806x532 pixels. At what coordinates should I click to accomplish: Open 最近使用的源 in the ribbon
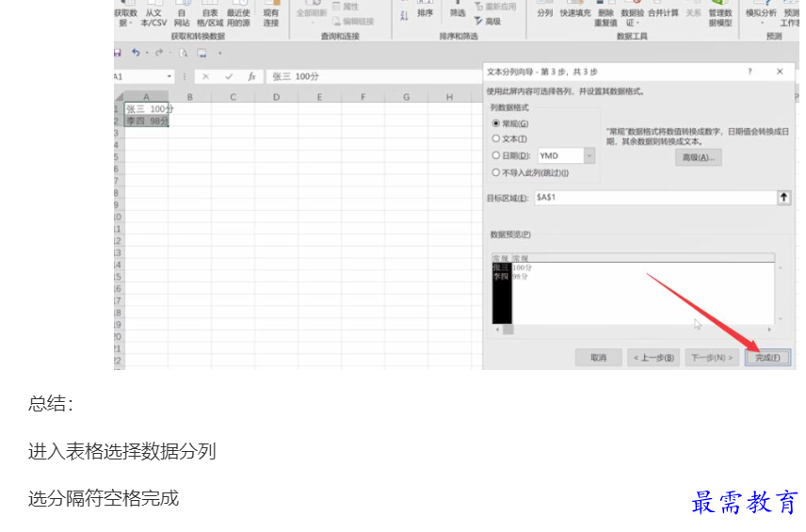coord(238,14)
